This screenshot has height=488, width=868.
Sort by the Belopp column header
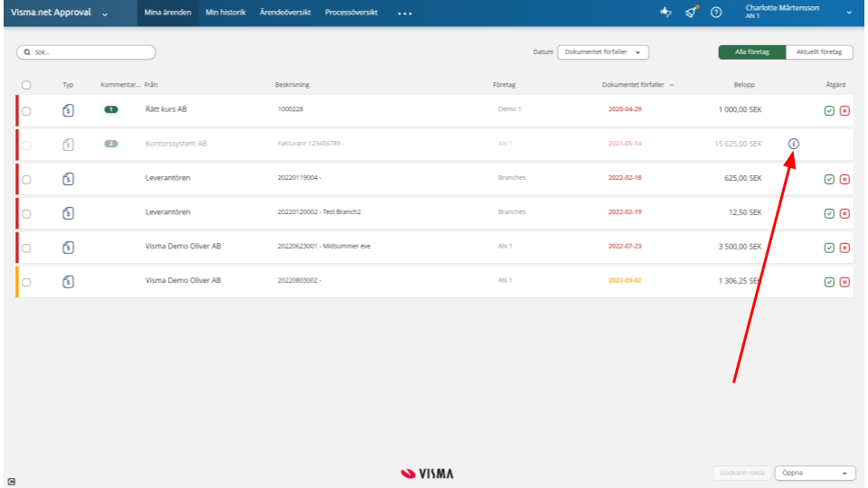pos(744,85)
